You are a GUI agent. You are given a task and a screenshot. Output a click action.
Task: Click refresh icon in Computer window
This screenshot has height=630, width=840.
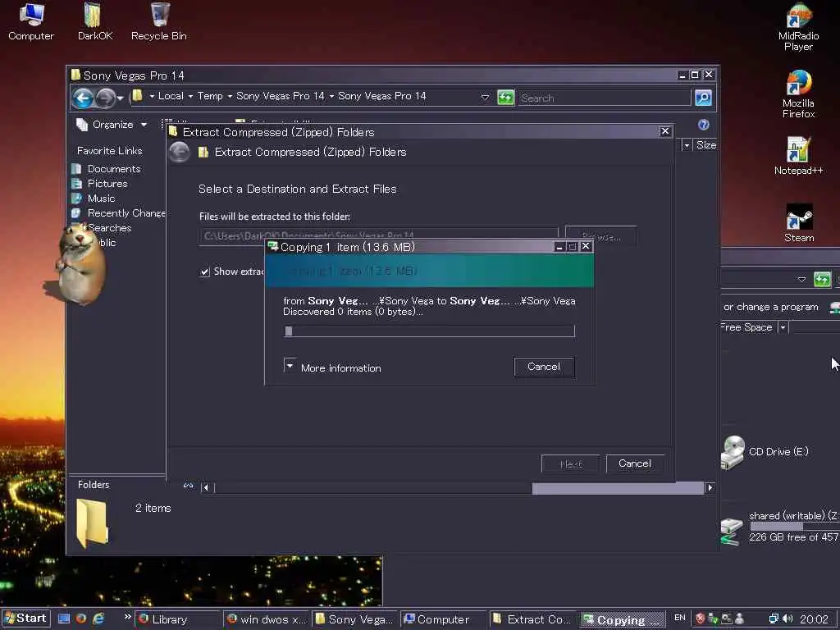tap(822, 279)
